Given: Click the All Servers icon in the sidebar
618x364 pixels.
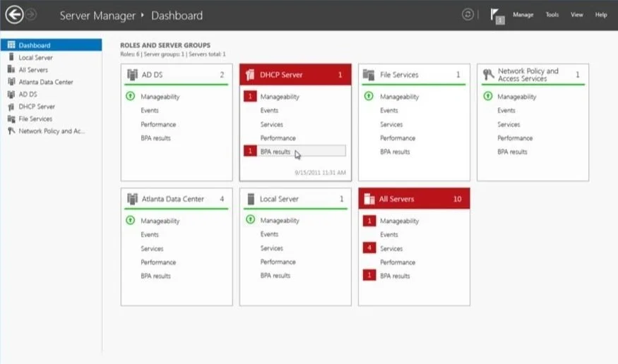Looking at the screenshot, I should (x=11, y=69).
